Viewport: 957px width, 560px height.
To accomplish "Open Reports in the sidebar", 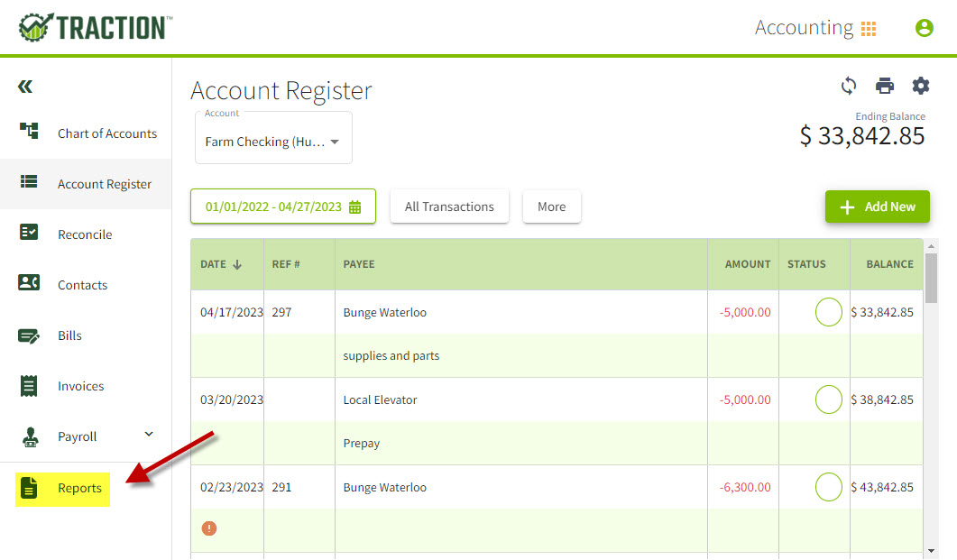I will [79, 488].
